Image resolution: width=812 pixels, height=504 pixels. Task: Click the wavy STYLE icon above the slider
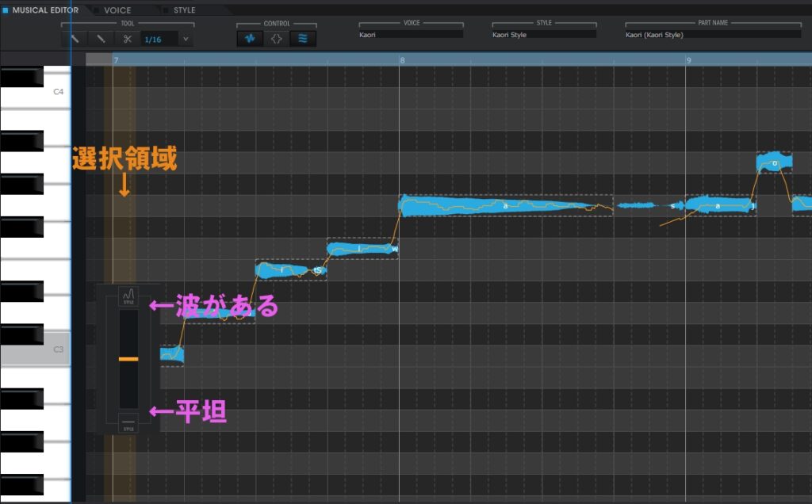click(128, 296)
